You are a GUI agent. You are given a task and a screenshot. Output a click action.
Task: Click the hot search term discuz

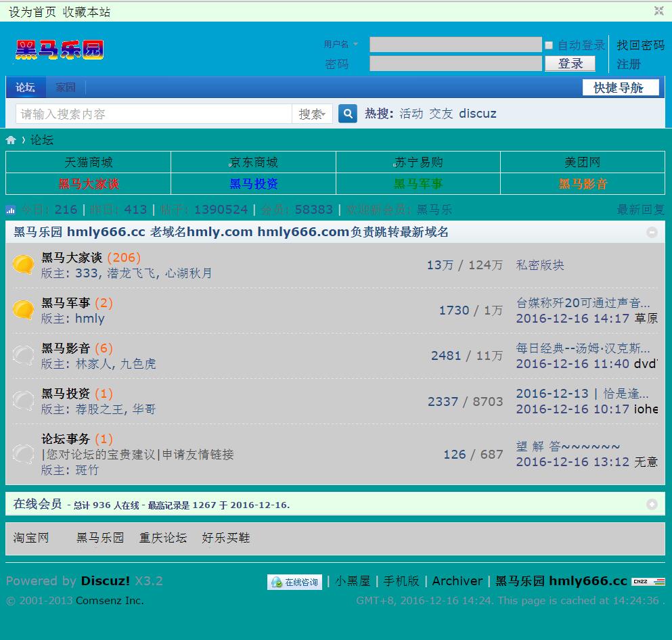pos(477,114)
